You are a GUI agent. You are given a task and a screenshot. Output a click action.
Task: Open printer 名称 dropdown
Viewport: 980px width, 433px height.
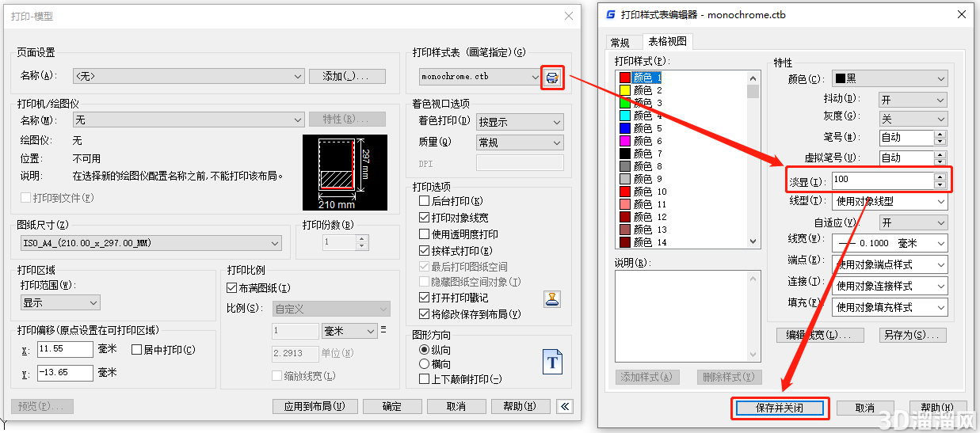click(x=189, y=120)
